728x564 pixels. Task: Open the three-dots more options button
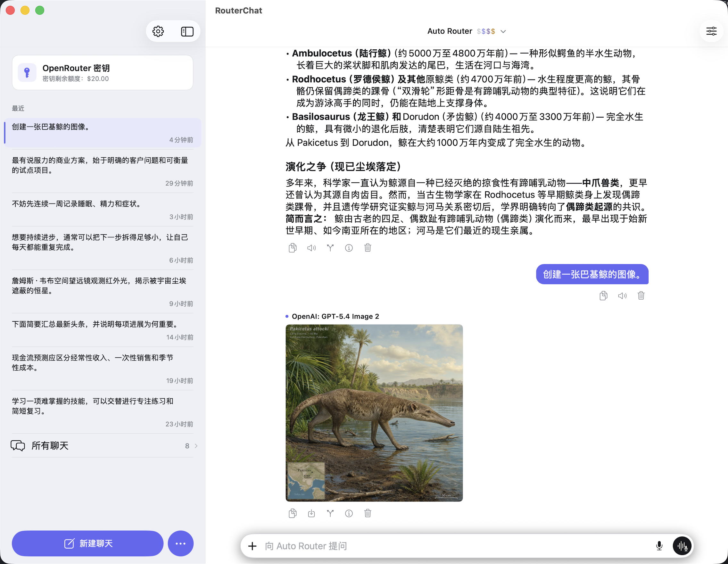[181, 543]
